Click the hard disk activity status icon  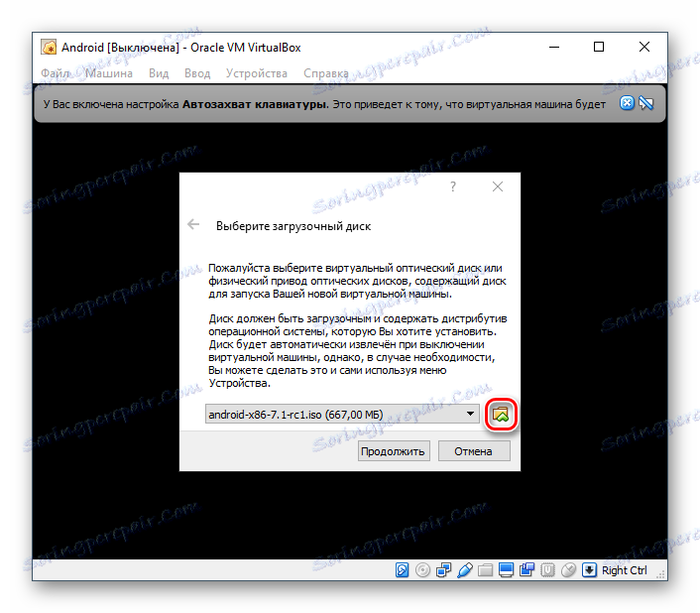pyautogui.click(x=402, y=570)
